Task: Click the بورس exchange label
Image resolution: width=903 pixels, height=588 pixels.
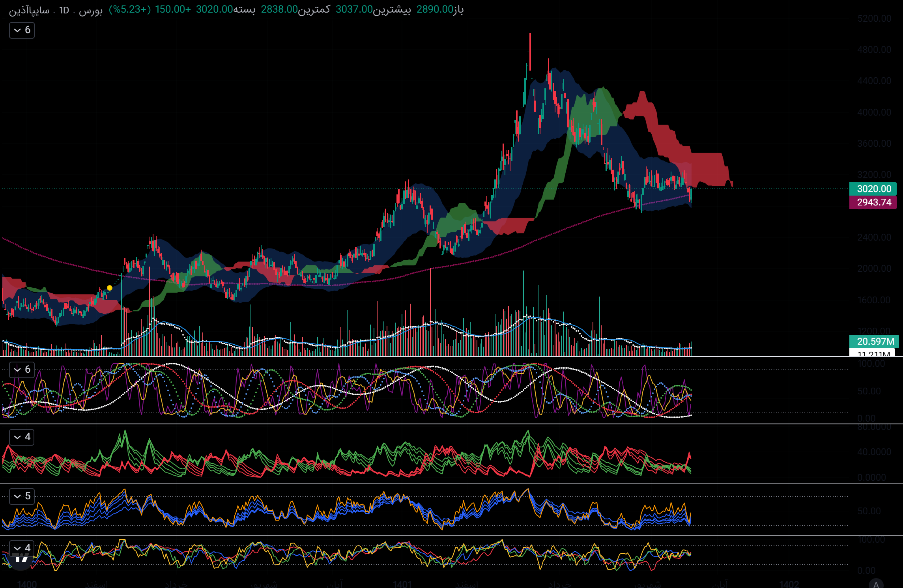Action: coord(91,10)
